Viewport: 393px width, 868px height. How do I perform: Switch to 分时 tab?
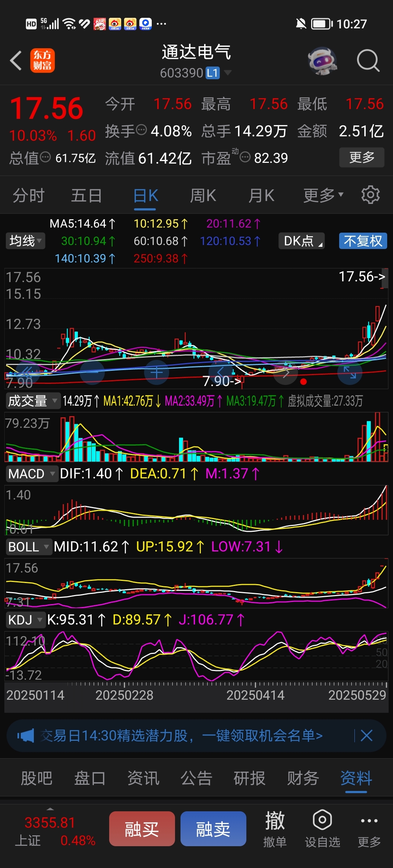[29, 196]
